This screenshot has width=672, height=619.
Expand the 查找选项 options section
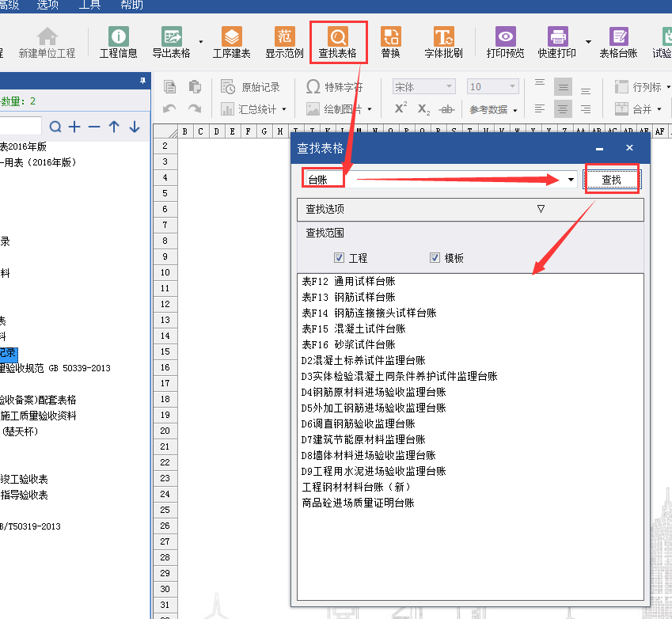click(541, 210)
